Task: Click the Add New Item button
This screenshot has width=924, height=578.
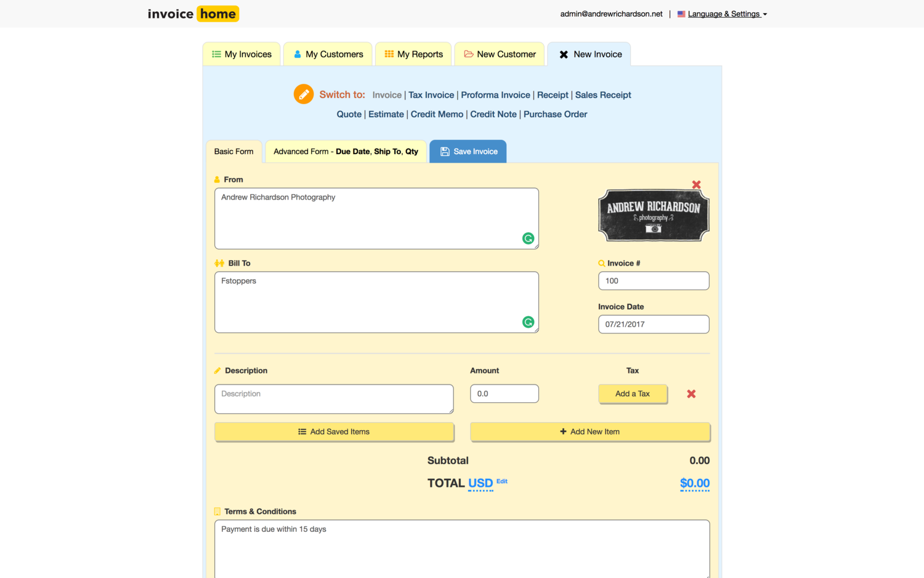Action: coord(590,432)
